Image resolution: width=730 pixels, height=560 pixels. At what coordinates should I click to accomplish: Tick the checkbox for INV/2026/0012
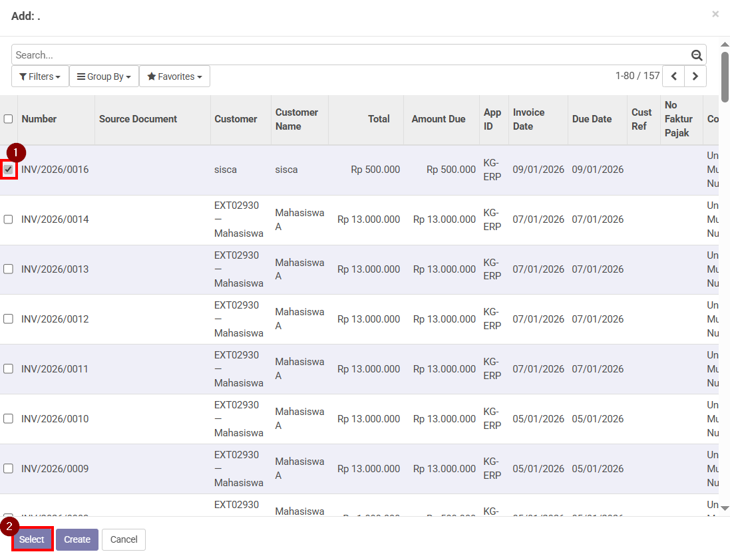coord(9,319)
